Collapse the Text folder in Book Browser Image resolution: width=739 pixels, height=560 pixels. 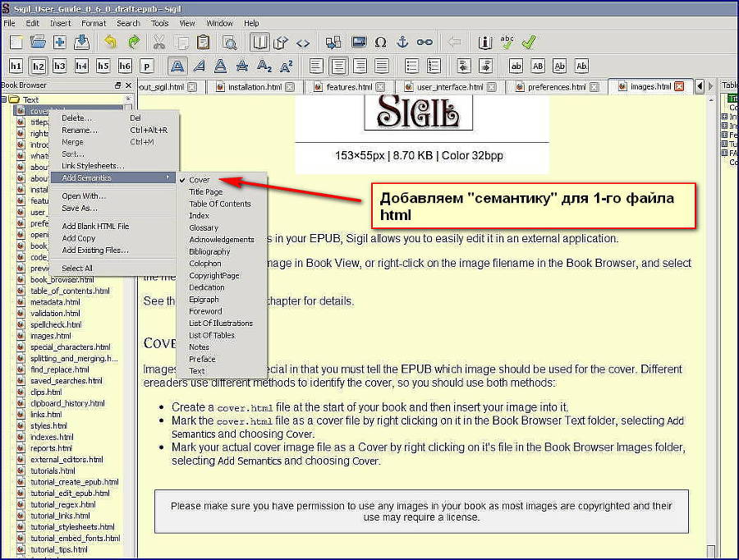(4, 99)
